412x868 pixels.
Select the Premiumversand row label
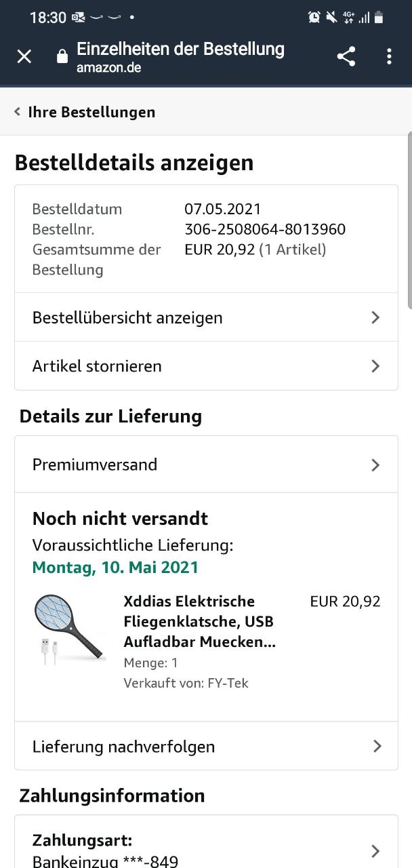[x=95, y=465]
